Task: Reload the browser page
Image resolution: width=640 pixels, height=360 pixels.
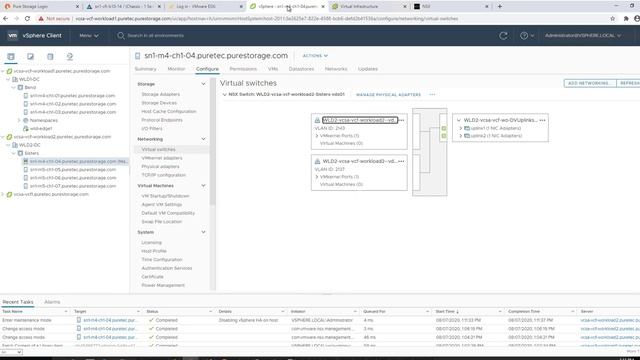Action: [27, 19]
